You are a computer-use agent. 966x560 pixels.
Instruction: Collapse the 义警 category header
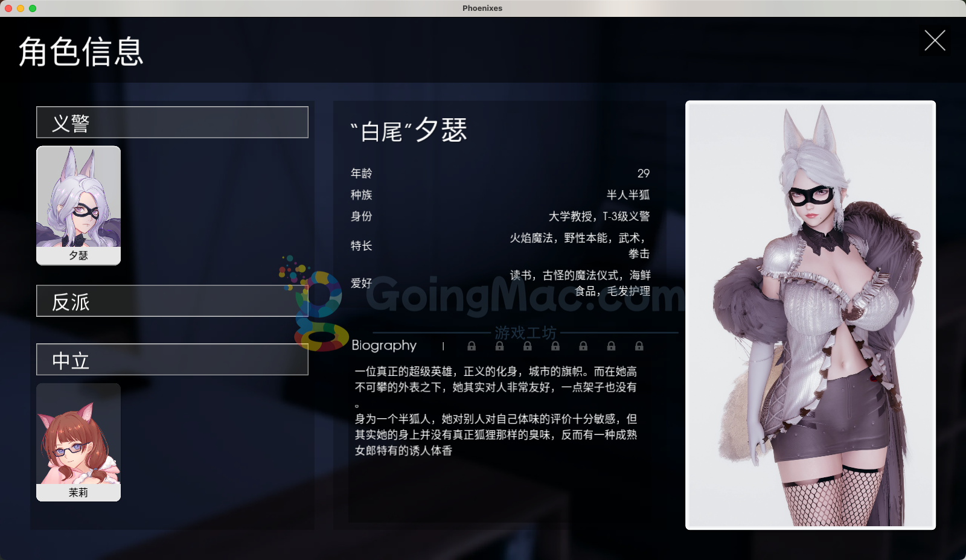[172, 122]
